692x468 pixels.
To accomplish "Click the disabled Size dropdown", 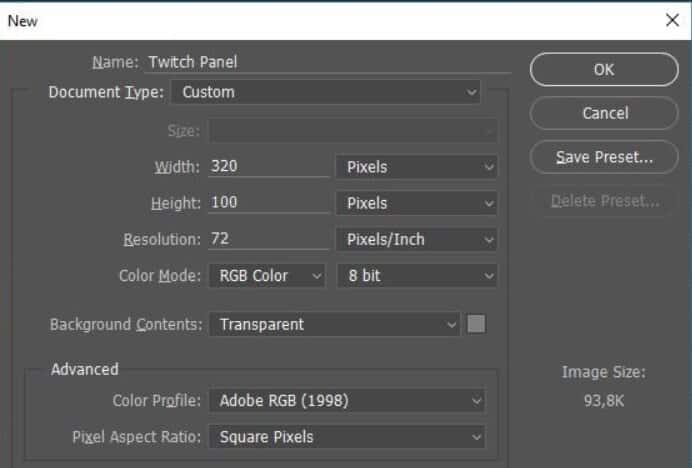I will click(x=353, y=131).
